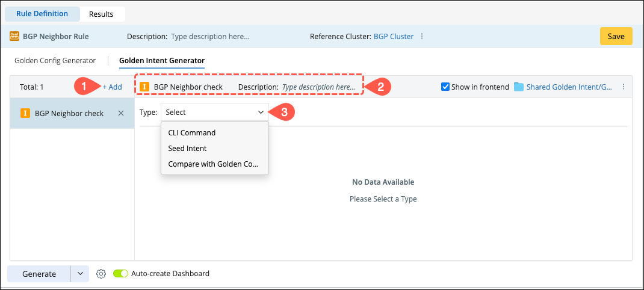
Task: Open the Reference Cluster kebab menu
Action: click(422, 36)
